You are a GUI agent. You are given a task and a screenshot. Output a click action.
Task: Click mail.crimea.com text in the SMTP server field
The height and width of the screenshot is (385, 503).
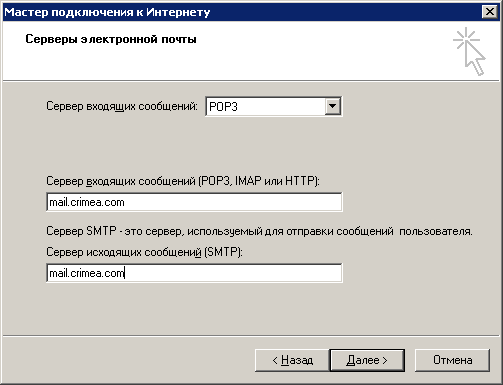point(87,273)
